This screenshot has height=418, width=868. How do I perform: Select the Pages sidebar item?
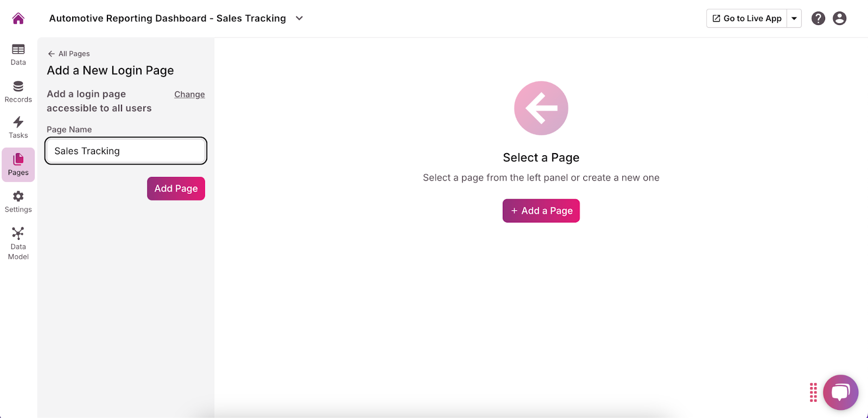18,164
